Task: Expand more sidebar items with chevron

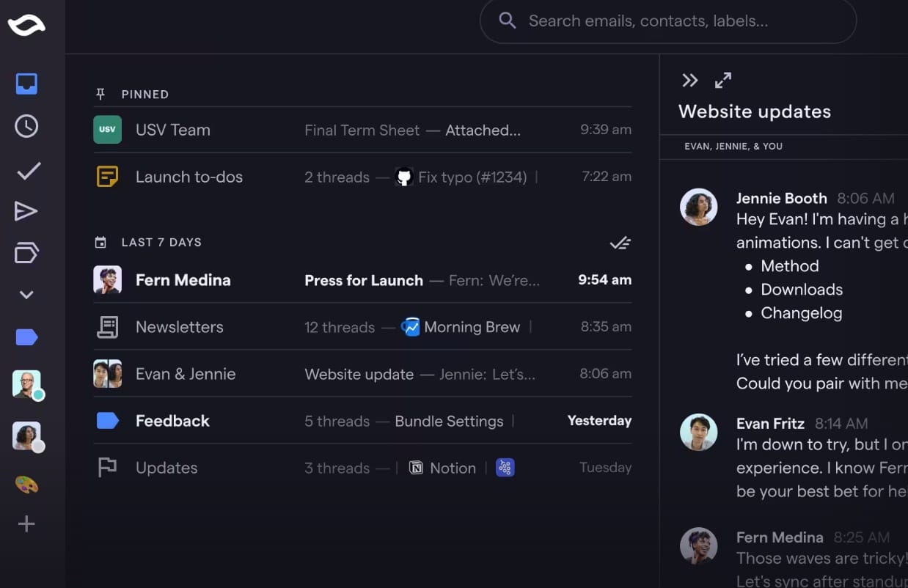Action: coord(26,295)
